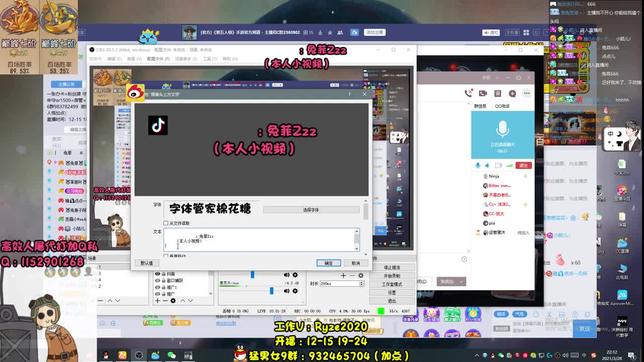Open settings gear for 麦克风/Aux
Image resolution: width=644 pixels, height=362 pixels.
[x=295, y=291]
